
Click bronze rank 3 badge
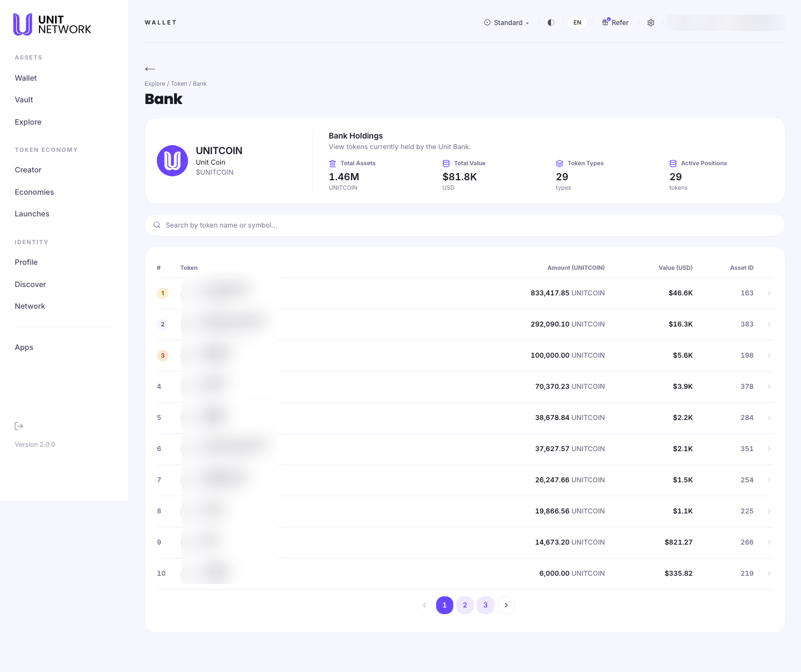162,355
